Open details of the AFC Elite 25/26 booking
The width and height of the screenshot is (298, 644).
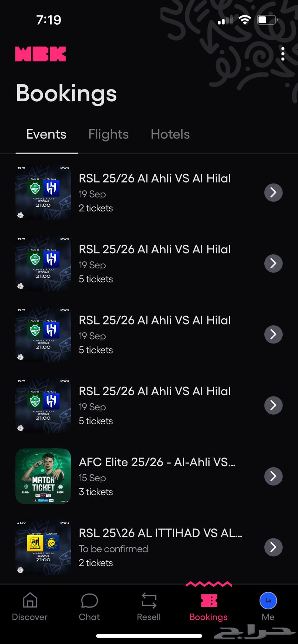[x=273, y=476]
